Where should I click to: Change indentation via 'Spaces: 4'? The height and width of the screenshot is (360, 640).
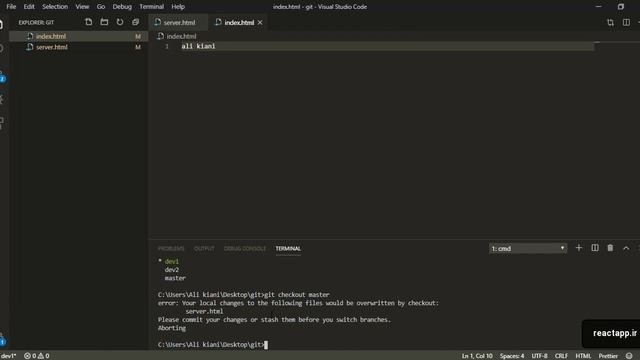pyautogui.click(x=512, y=356)
